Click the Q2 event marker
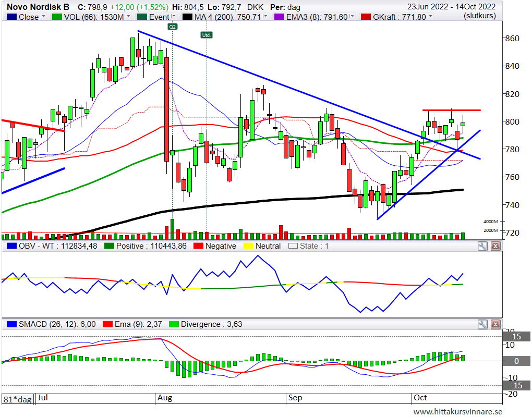Viewport: 532px width, 417px height. click(172, 27)
